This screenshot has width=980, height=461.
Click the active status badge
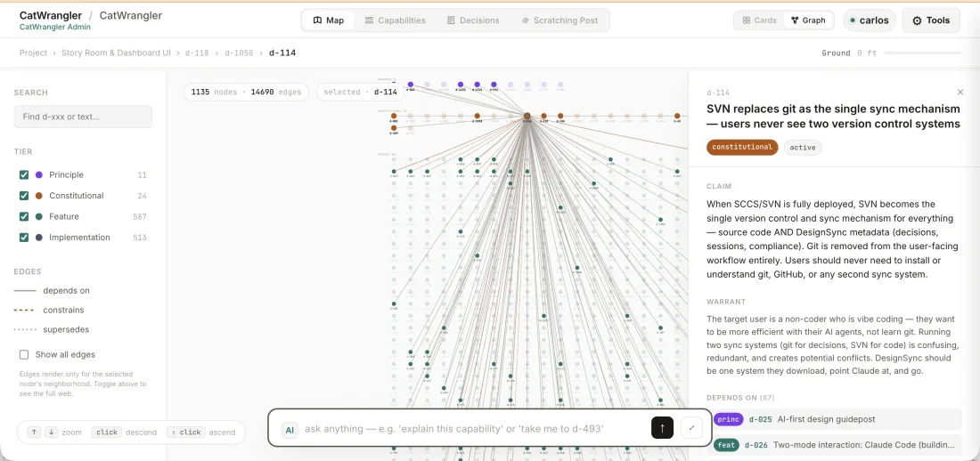[x=803, y=148]
